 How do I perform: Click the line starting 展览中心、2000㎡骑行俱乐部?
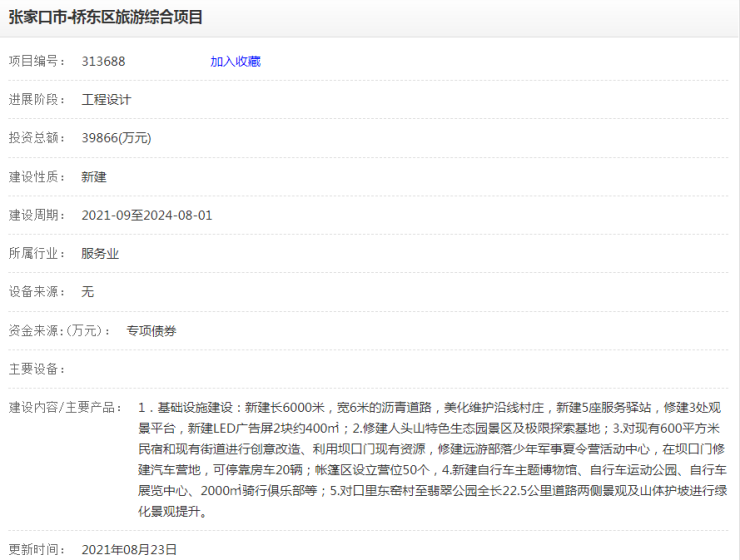pyautogui.click(x=433, y=491)
